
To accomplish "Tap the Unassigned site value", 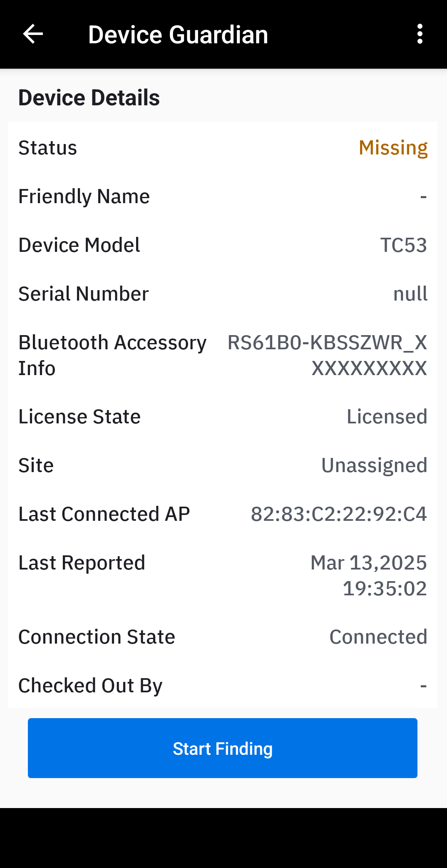I will click(374, 465).
